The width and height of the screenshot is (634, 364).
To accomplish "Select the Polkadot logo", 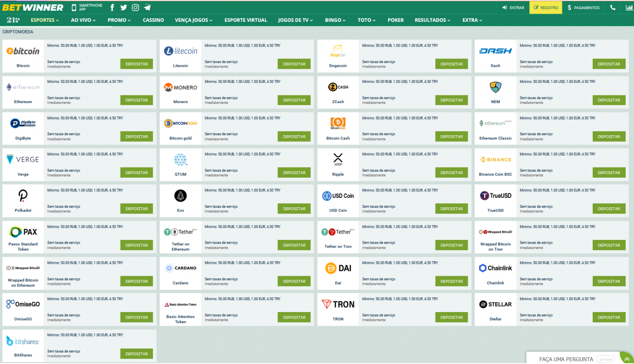I will click(23, 195).
